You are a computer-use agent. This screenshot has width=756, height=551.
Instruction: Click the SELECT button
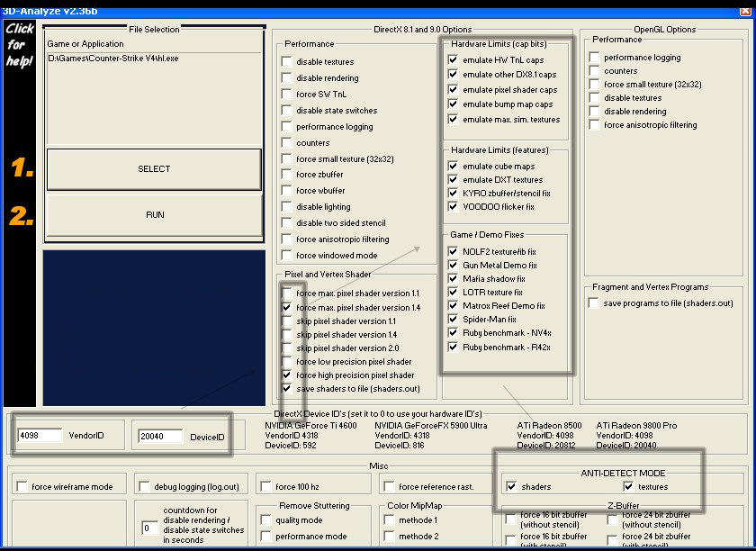tap(153, 168)
